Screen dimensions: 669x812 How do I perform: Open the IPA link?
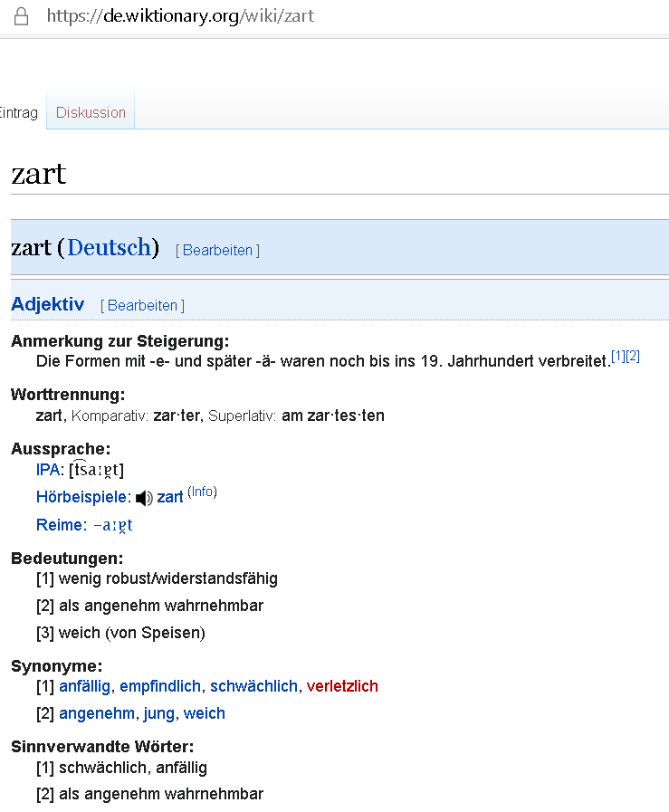tap(48, 470)
